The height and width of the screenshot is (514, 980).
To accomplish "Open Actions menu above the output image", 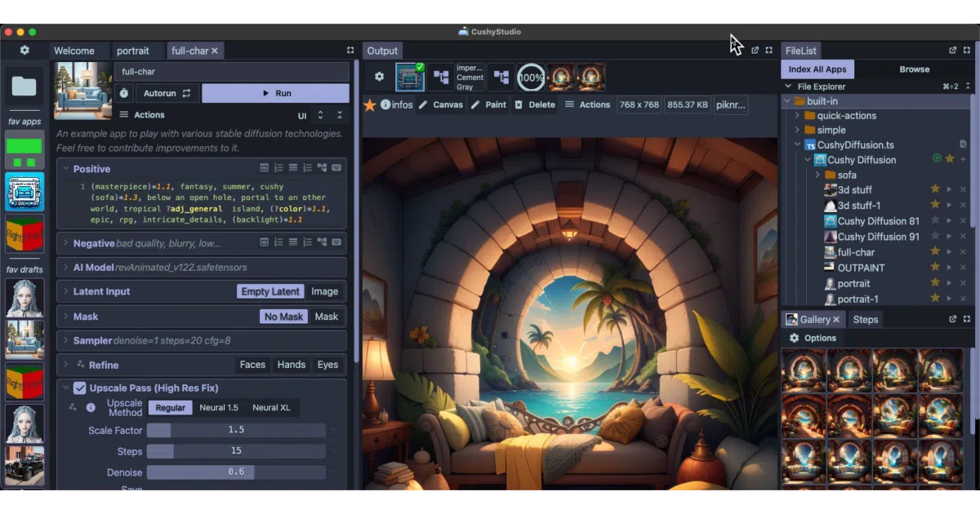I will (x=587, y=104).
